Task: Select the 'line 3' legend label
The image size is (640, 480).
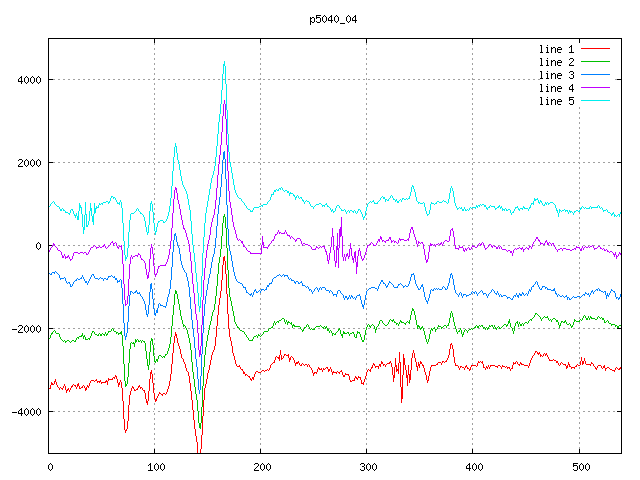Action: click(x=556, y=76)
